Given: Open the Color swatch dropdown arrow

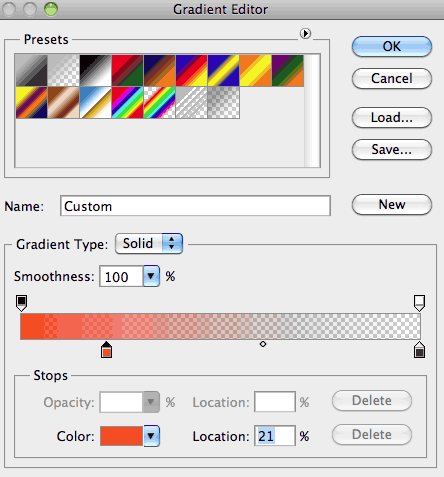Looking at the screenshot, I should click(152, 436).
